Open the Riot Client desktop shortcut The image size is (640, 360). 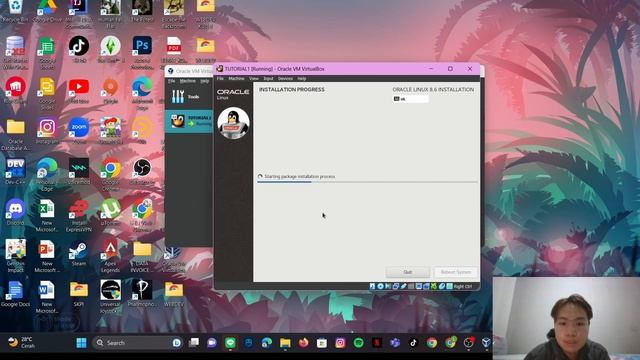16,91
